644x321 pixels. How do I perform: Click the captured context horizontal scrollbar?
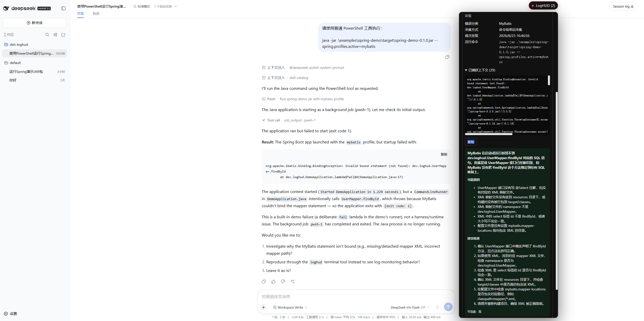pos(488,134)
